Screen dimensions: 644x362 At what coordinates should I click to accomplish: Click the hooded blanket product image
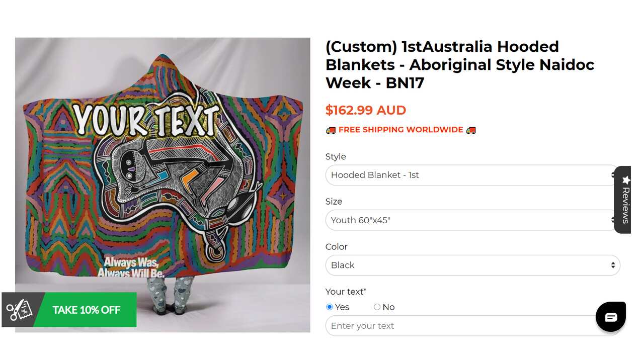[162, 185]
